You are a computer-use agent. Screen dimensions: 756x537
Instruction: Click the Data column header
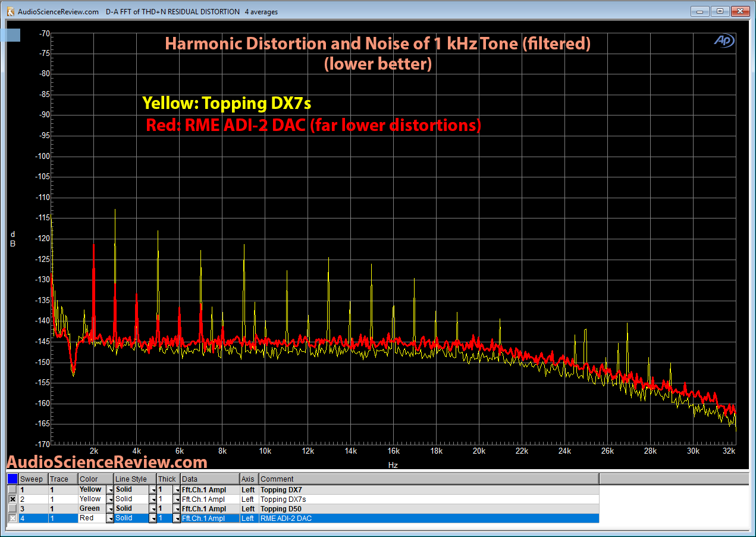[210, 479]
